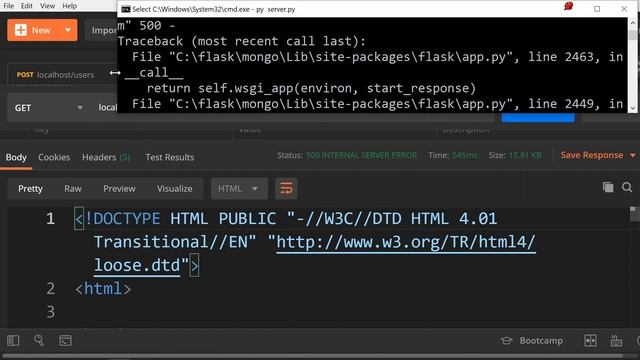Viewport: 640px width, 360px height.
Task: Click the response time 545ms value
Action: pyautogui.click(x=464, y=156)
